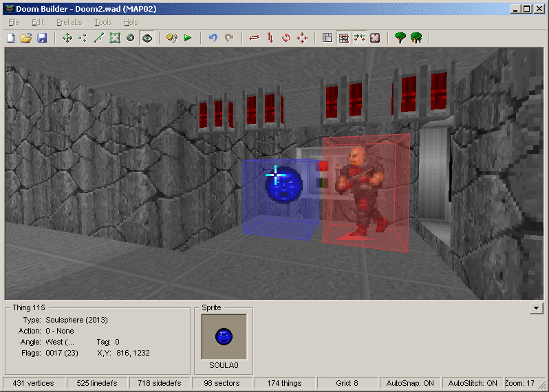Save the map with the floppy icon
This screenshot has height=392, width=549.
coord(42,38)
